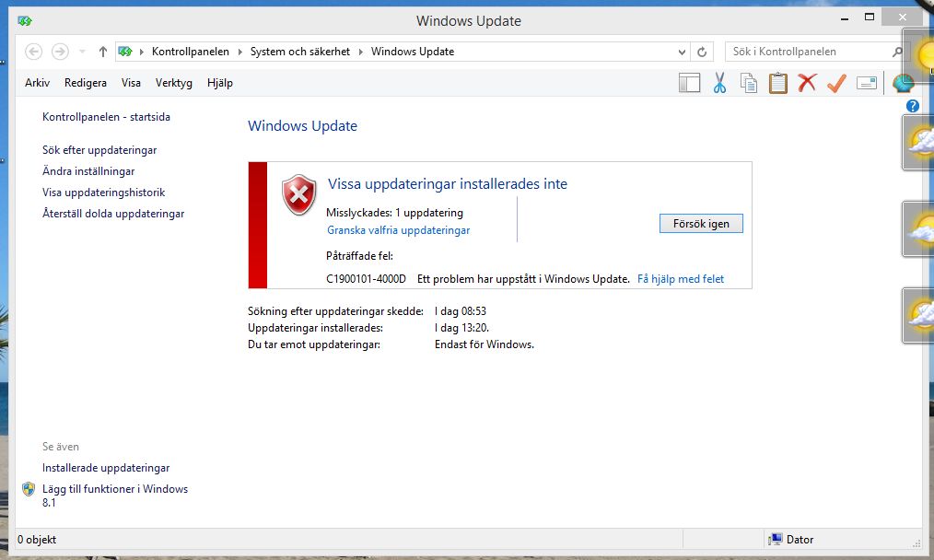Open the recent locations dropdown arrow

point(82,52)
